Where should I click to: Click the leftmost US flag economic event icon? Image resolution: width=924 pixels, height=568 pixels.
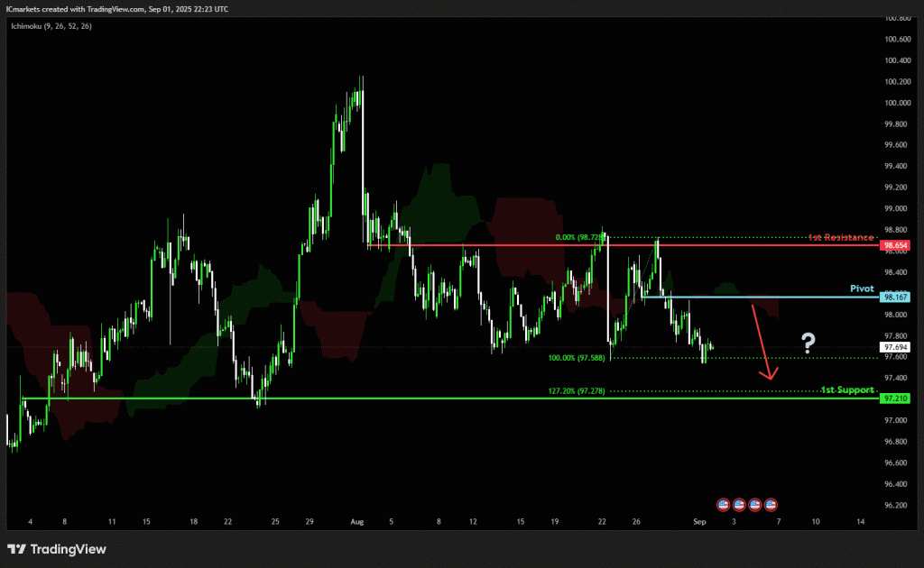pyautogui.click(x=723, y=504)
